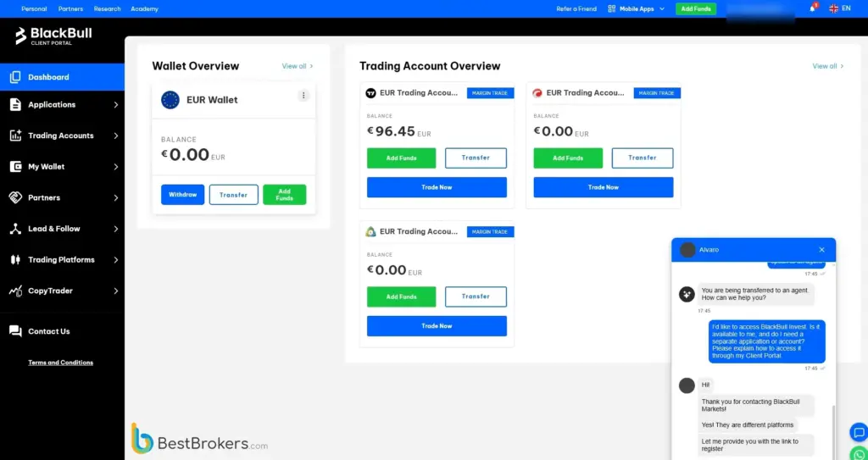Click Add Funds in the top bar
This screenshot has width=868, height=460.
[696, 8]
